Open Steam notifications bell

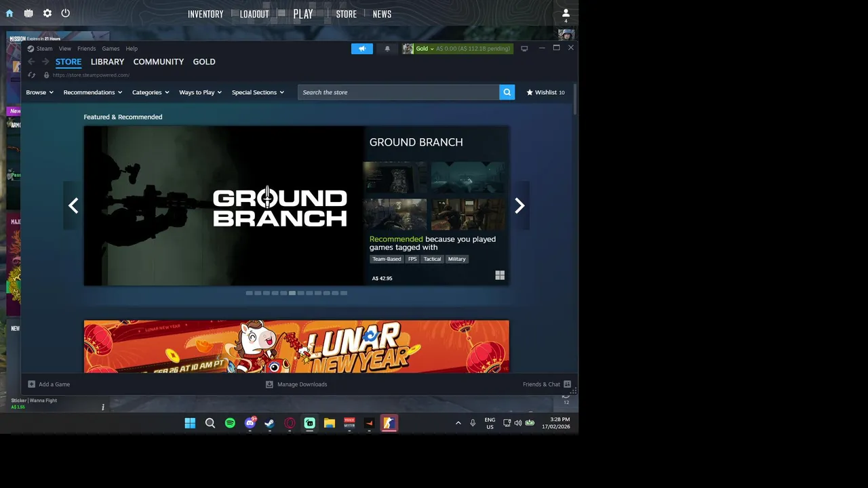tap(387, 49)
